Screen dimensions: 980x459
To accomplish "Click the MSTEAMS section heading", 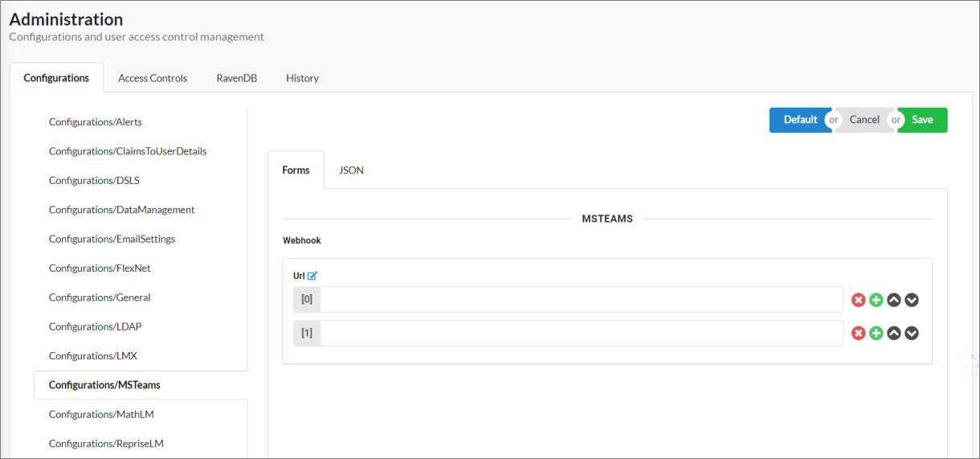I will (x=607, y=219).
